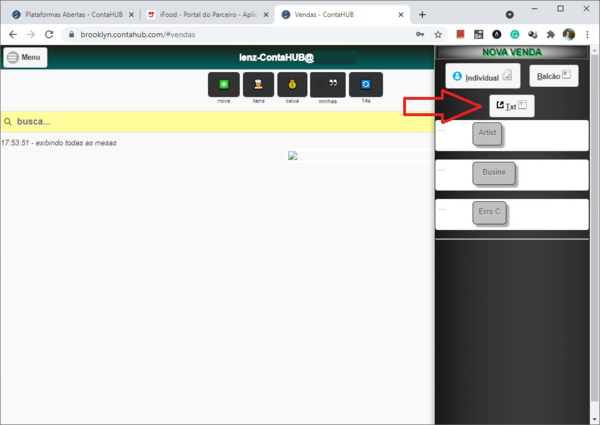Viewport: 600px width, 425px height.
Task: Click the black-and-white grid extension icon
Action: (x=478, y=34)
